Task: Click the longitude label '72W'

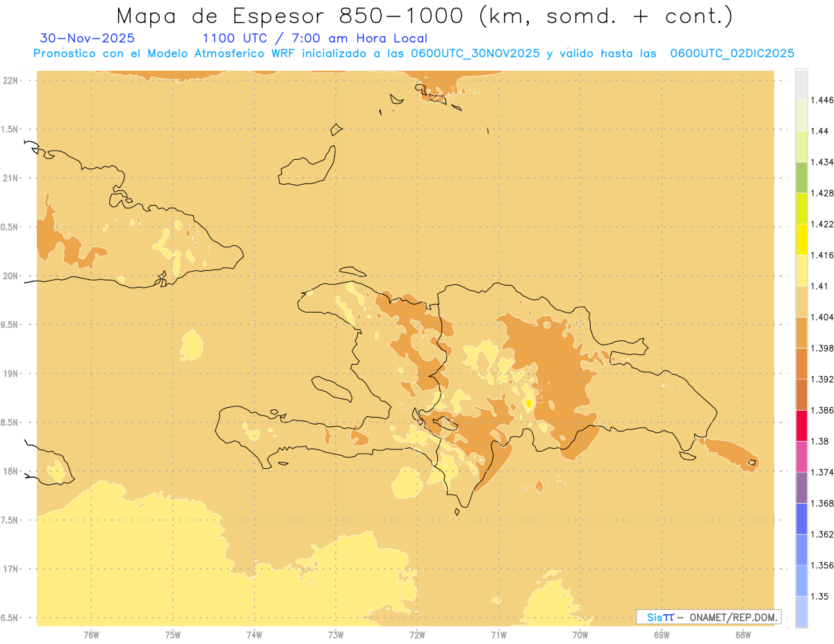Action: (417, 634)
